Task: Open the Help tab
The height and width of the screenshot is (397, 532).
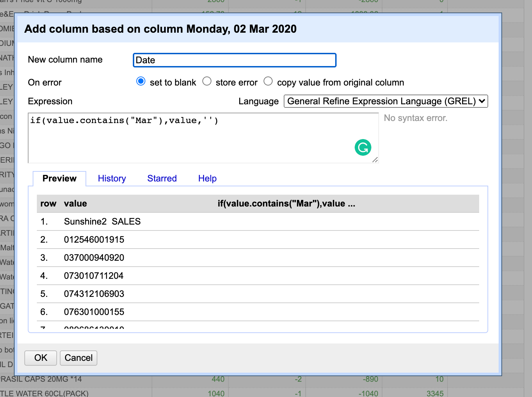Action: pyautogui.click(x=207, y=178)
